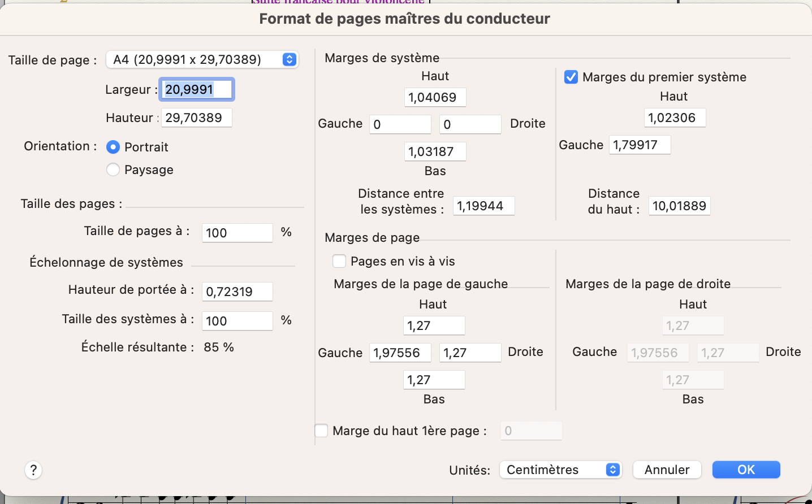Screen dimensions: 812x504
Task: Open the Unités Centimètres dropdown
Action: [x=560, y=470]
